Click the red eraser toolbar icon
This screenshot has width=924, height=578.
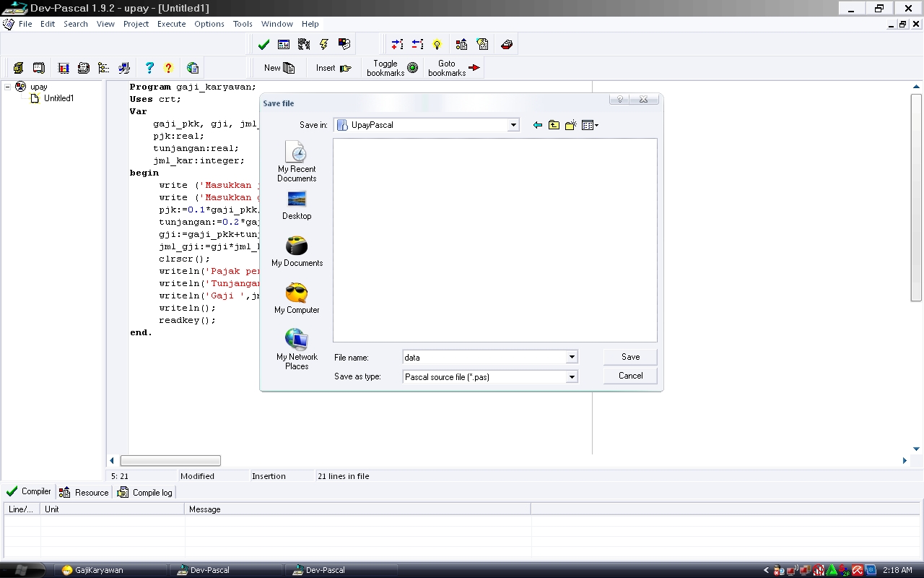point(506,45)
